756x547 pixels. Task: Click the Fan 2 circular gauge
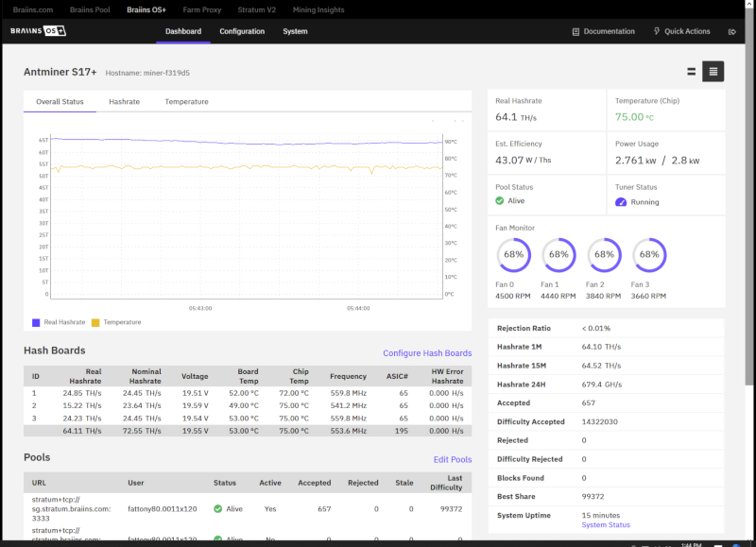pos(604,255)
